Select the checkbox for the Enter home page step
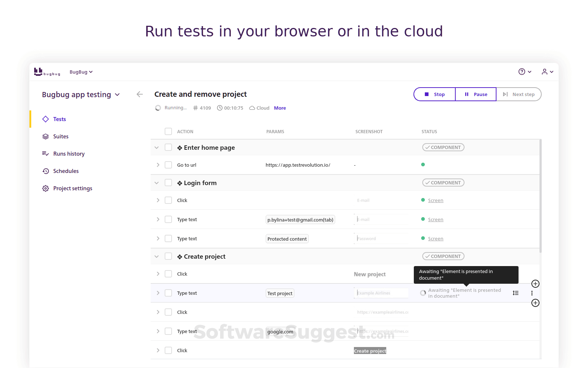 pos(168,147)
